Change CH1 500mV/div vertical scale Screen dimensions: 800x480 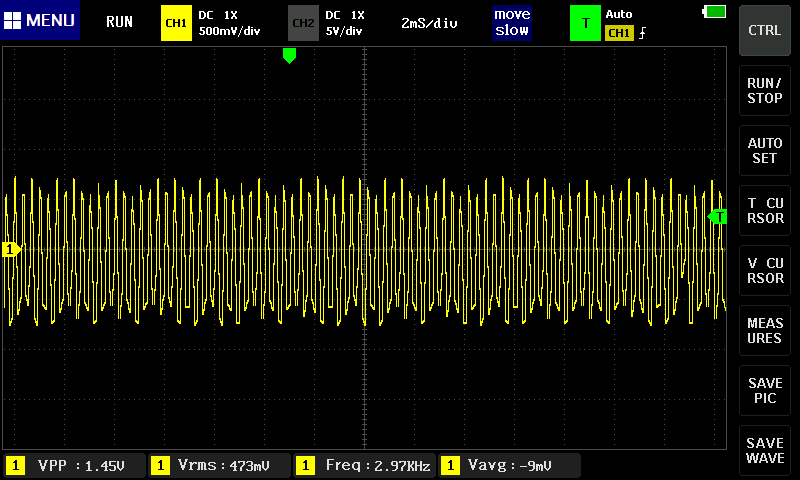pos(229,31)
